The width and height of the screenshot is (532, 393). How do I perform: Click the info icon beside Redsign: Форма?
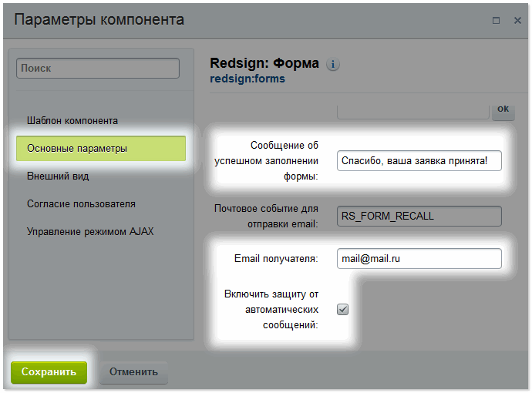333,65
